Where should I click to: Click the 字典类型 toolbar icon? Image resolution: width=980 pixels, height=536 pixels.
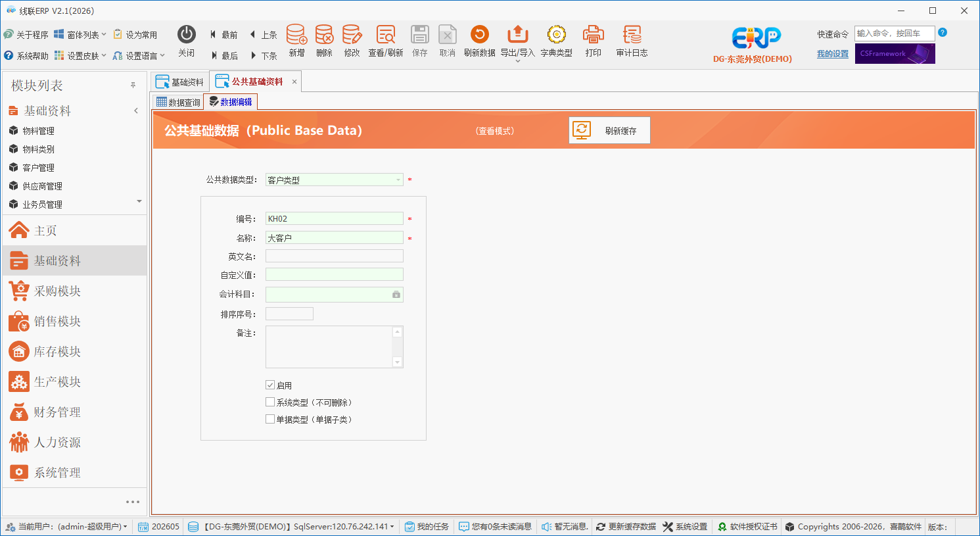(x=557, y=41)
